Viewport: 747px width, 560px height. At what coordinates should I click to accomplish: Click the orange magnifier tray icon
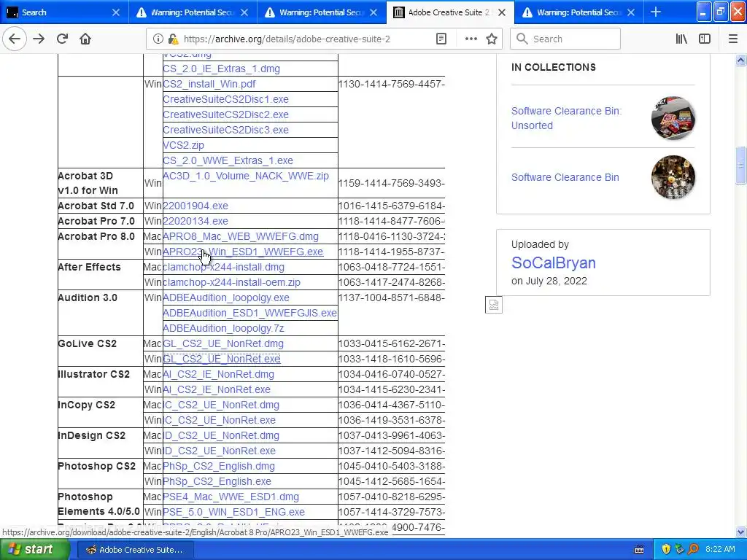(x=693, y=549)
